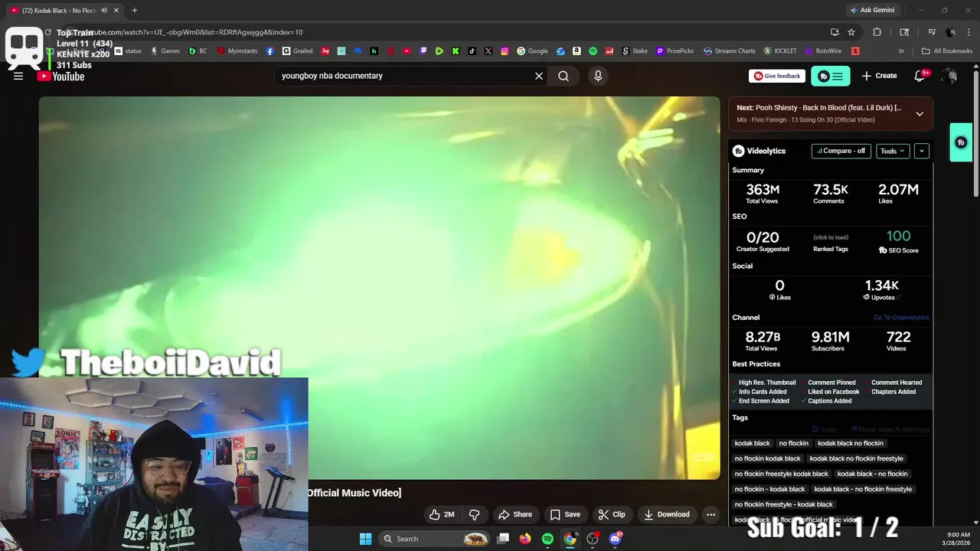The width and height of the screenshot is (980, 551).
Task: Save the video to a playlist
Action: point(565,514)
